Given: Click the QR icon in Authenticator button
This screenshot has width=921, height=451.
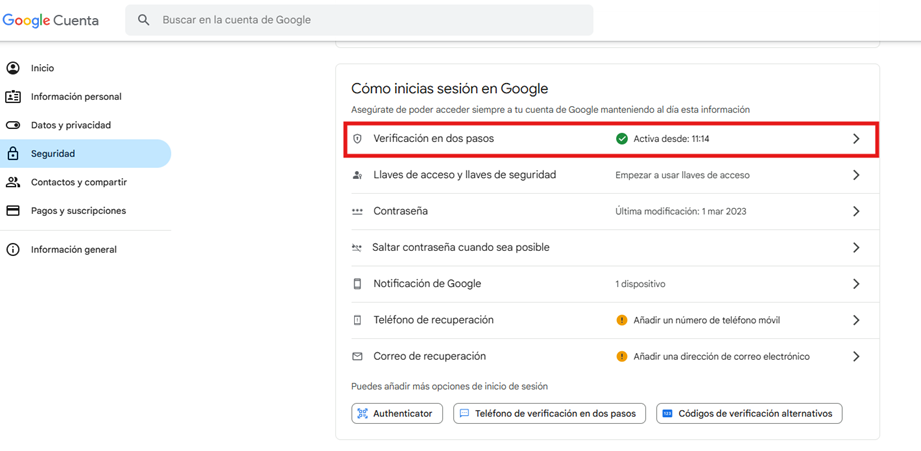Looking at the screenshot, I should tap(362, 413).
